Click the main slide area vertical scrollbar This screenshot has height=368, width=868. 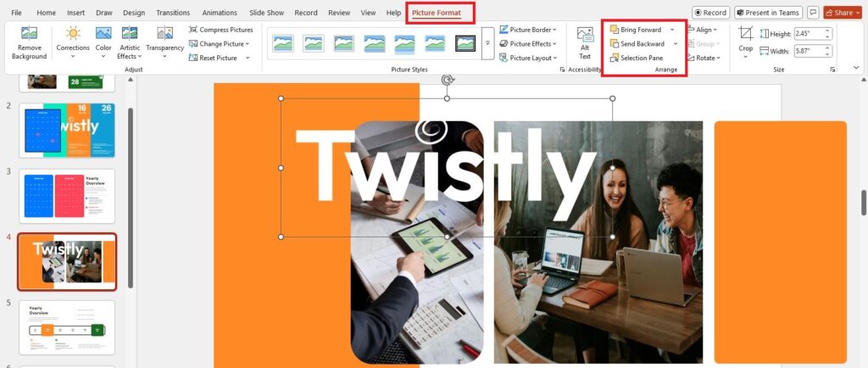coord(864,203)
